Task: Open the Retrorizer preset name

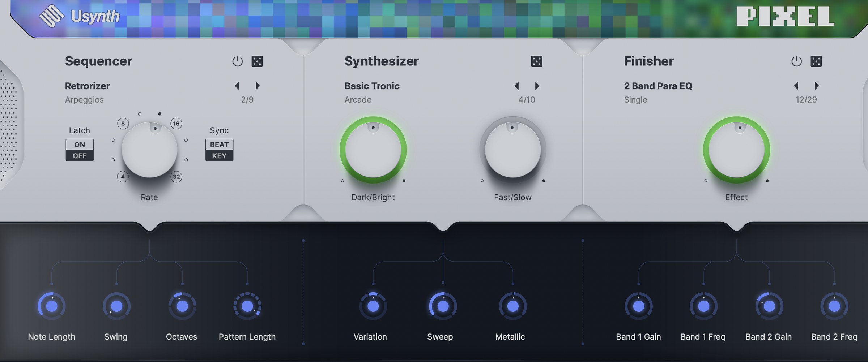Action: tap(87, 86)
